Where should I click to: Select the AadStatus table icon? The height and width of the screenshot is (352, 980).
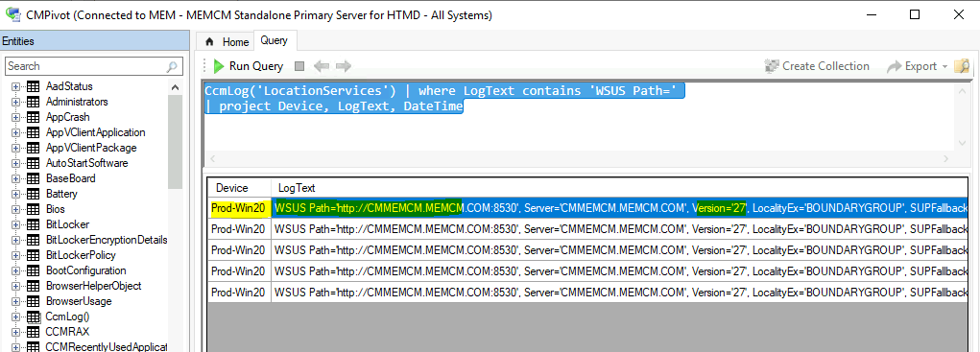(33, 86)
